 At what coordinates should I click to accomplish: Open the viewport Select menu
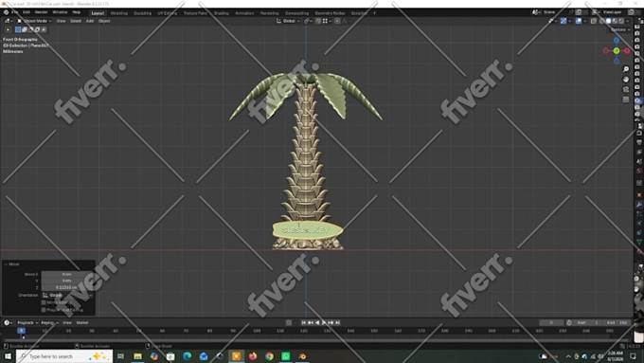pyautogui.click(x=76, y=21)
